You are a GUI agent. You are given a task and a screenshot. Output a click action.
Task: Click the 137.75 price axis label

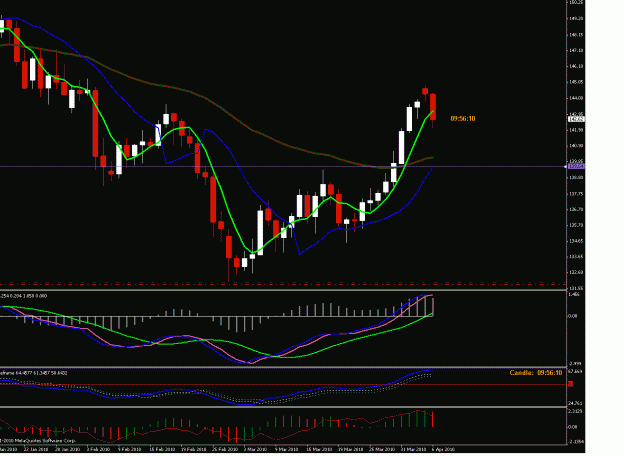click(x=577, y=194)
